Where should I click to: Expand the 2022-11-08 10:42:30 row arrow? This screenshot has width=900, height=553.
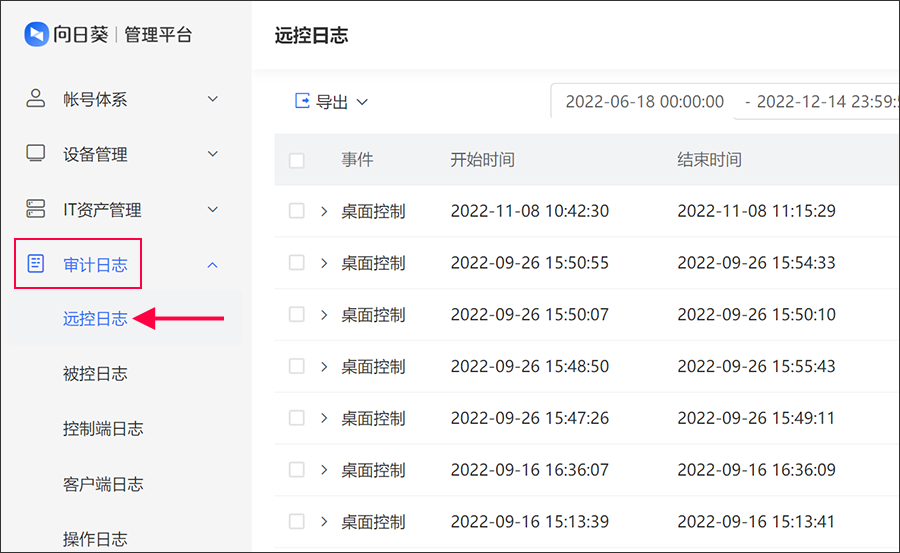[324, 211]
